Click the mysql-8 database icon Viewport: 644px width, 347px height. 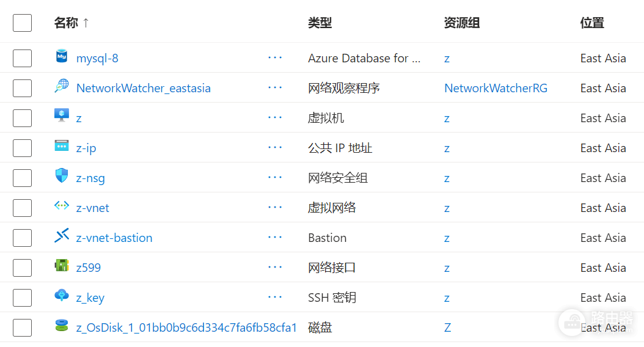point(62,56)
